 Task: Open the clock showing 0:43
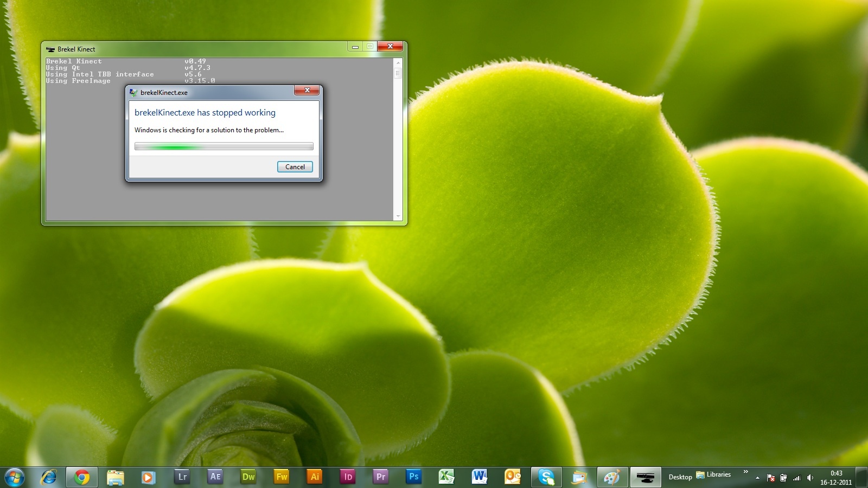coord(836,478)
